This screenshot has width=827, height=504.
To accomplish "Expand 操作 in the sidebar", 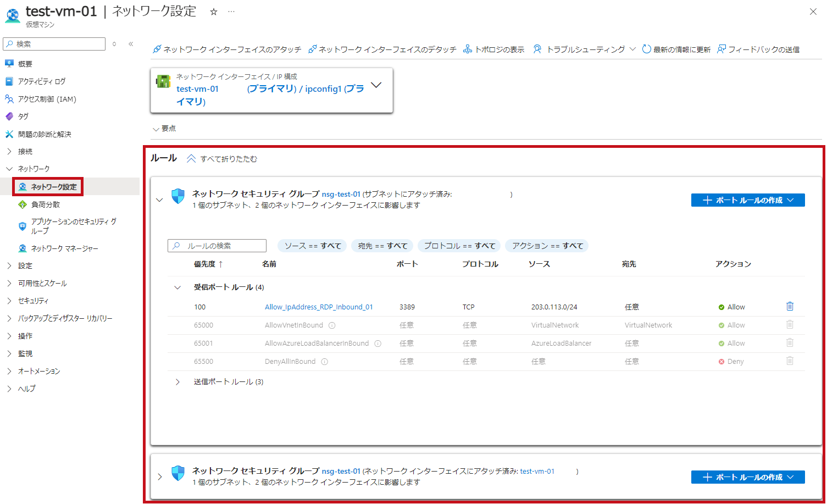I will 9,336.
